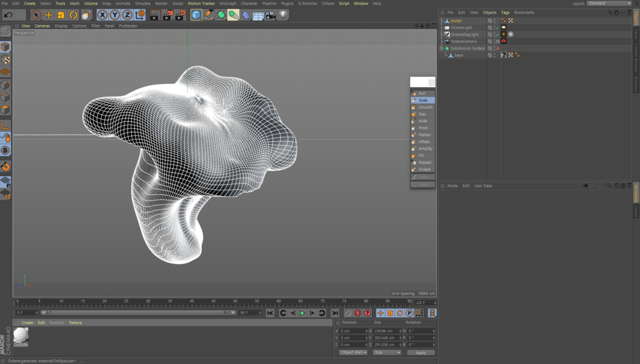The image size is (640, 364).
Task: Select the Move tool in top toolbar
Action: tap(48, 14)
